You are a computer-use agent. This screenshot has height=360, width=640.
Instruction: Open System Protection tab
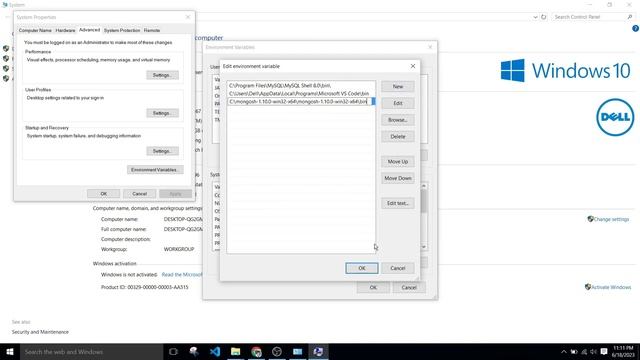[x=122, y=30]
